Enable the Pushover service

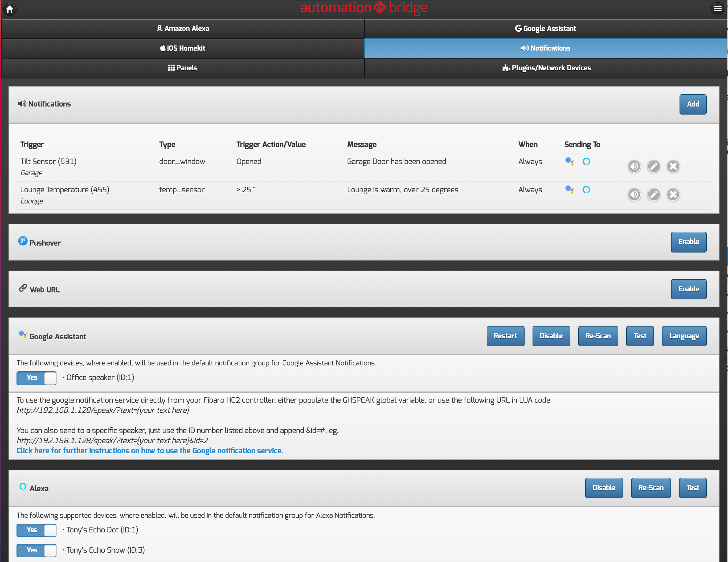[x=688, y=242]
